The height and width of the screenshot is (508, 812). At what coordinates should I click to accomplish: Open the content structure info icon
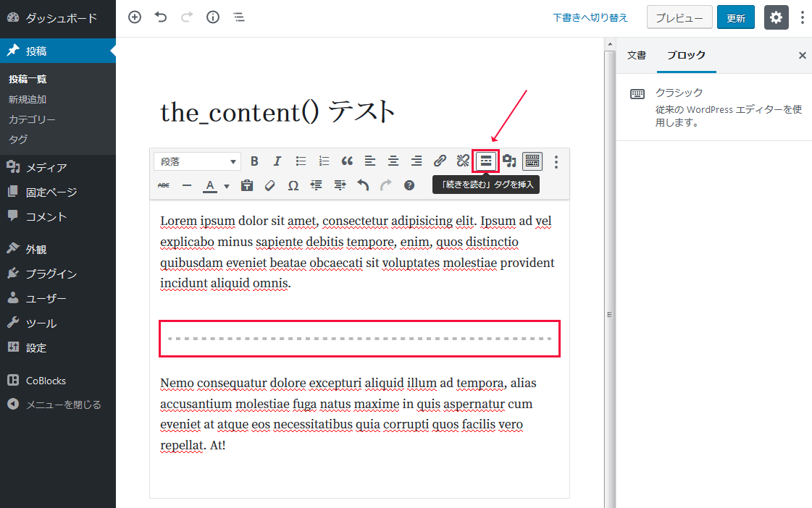(213, 17)
